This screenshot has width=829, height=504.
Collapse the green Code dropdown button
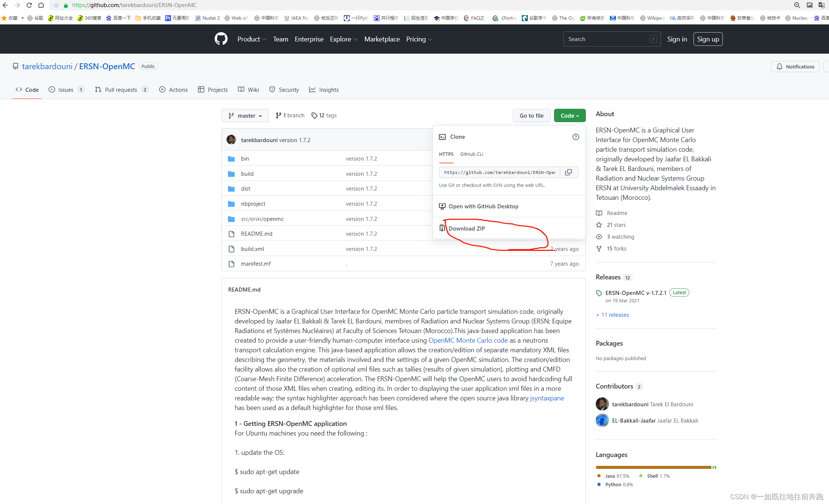coord(570,115)
